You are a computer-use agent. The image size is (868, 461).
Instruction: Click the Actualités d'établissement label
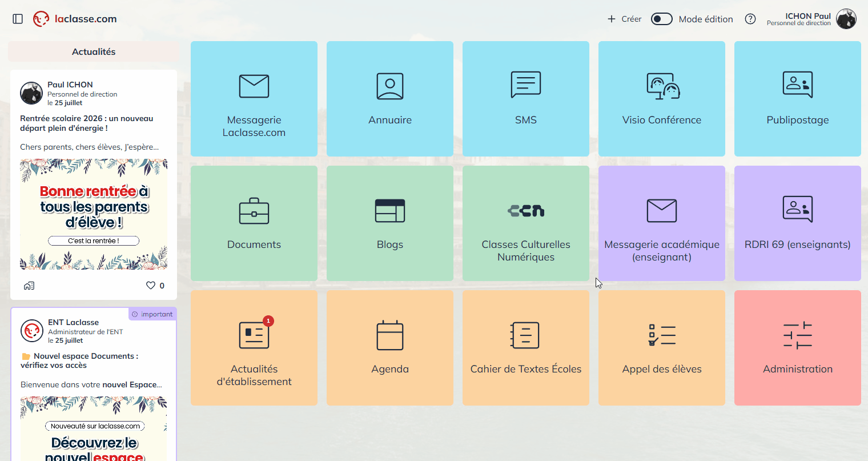click(254, 375)
